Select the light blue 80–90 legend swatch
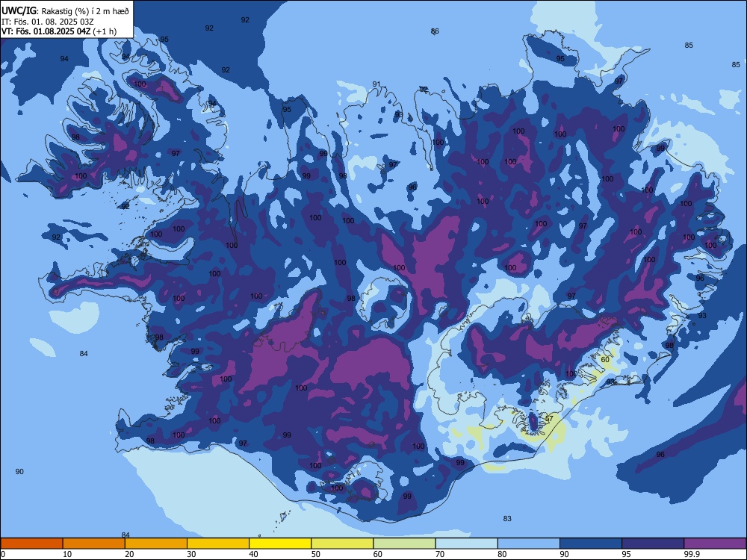 529,544
